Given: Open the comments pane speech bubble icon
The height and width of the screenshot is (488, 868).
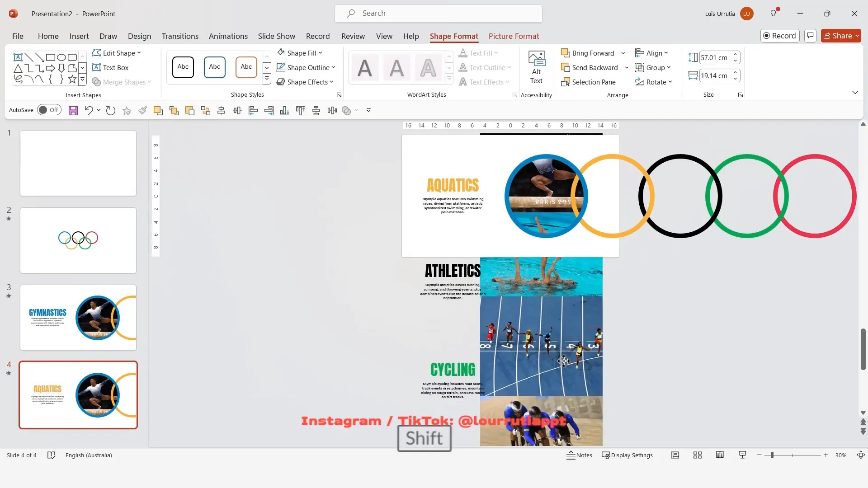Looking at the screenshot, I should (810, 36).
